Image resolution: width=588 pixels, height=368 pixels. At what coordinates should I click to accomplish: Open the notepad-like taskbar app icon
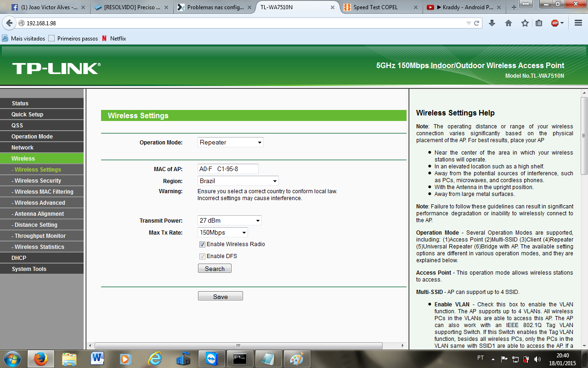(269, 359)
